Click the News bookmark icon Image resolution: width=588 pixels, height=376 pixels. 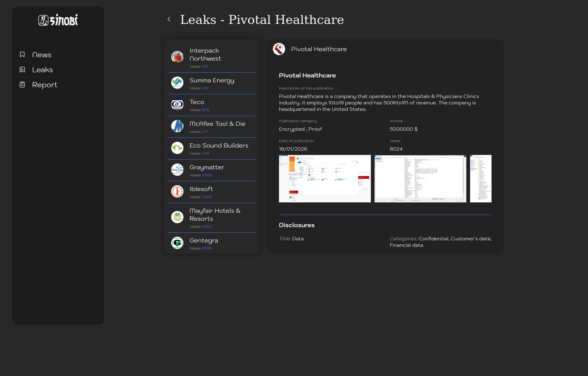point(22,55)
